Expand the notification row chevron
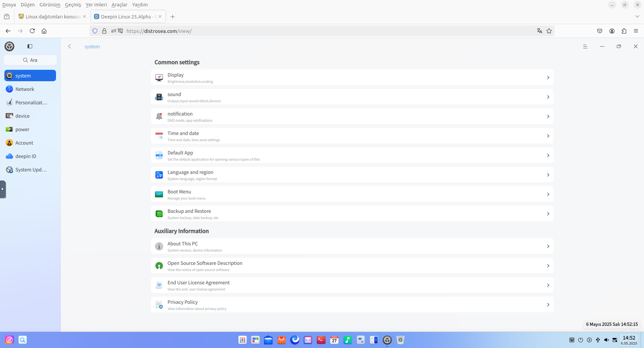Screen dimensions: 644x348 tap(548, 116)
